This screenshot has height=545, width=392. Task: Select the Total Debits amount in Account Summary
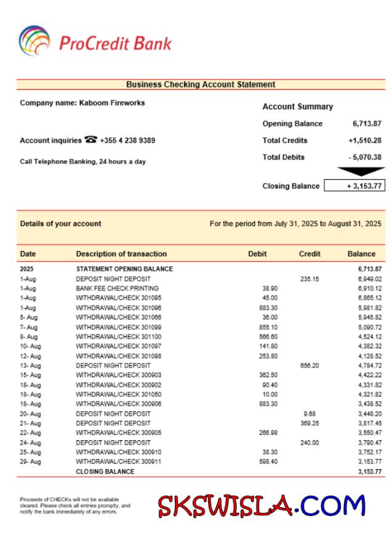click(364, 158)
